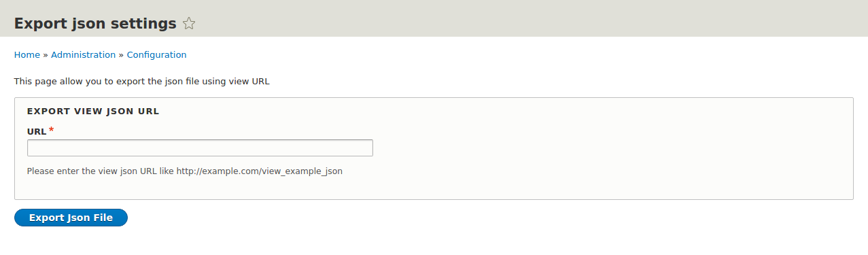Open the Administration breadcrumb link
The image size is (868, 255).
click(x=84, y=55)
